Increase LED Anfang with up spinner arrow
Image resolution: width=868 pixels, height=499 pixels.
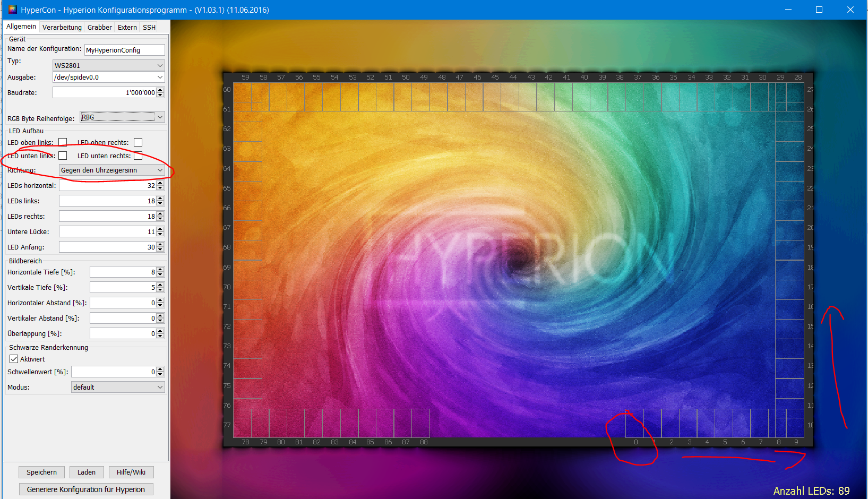[160, 245]
